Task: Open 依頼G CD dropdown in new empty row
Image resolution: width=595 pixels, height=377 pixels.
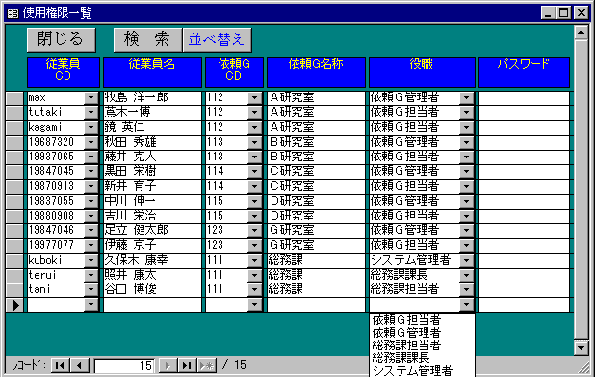Action: (x=255, y=305)
